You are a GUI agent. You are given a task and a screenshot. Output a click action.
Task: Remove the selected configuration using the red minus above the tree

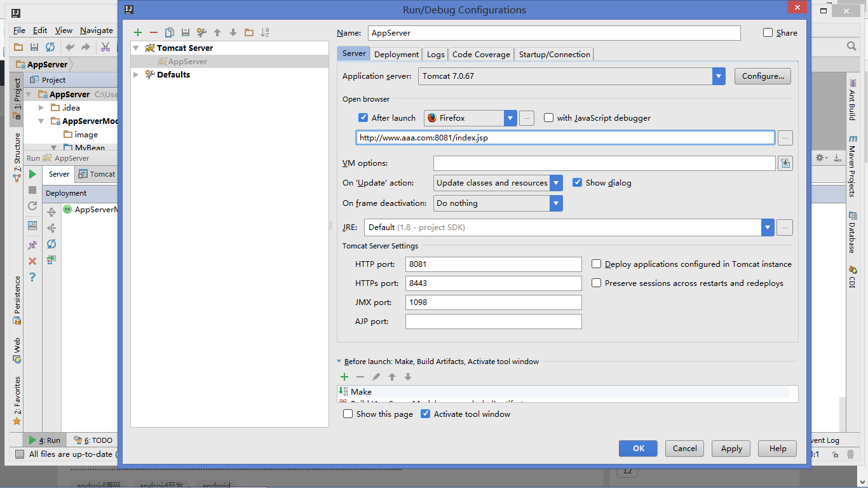tap(154, 32)
